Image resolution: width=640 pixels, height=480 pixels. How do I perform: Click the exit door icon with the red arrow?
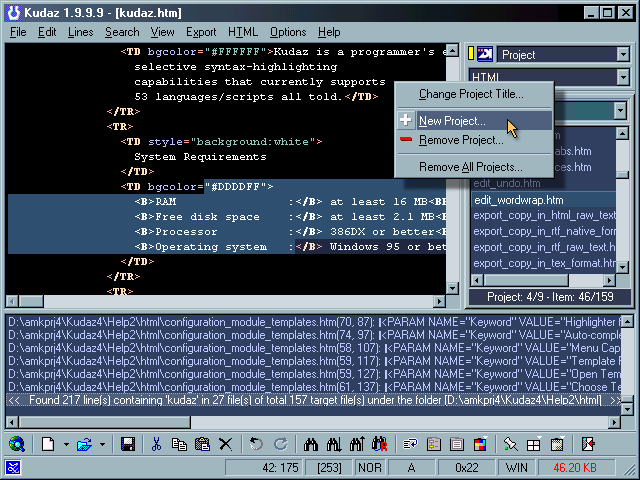coord(588,444)
